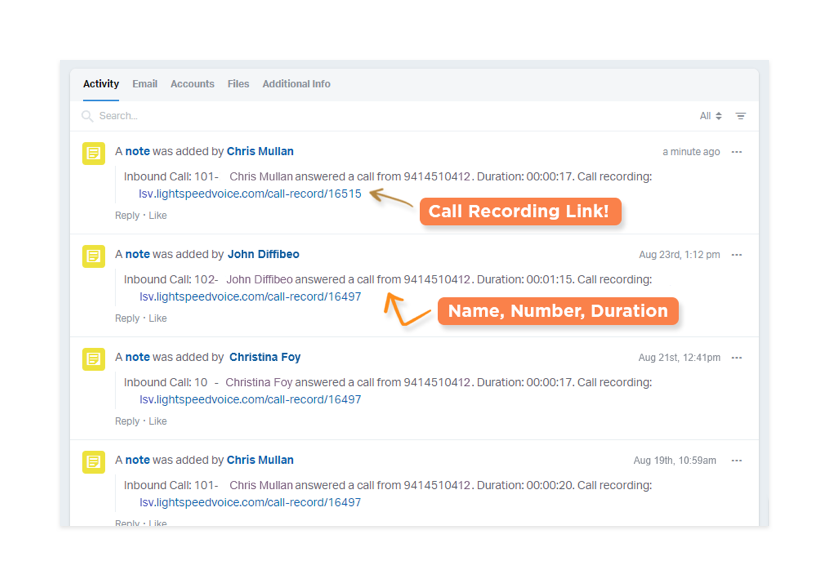
Task: Open Christina Foy's call-record/16497 link
Action: click(x=250, y=399)
